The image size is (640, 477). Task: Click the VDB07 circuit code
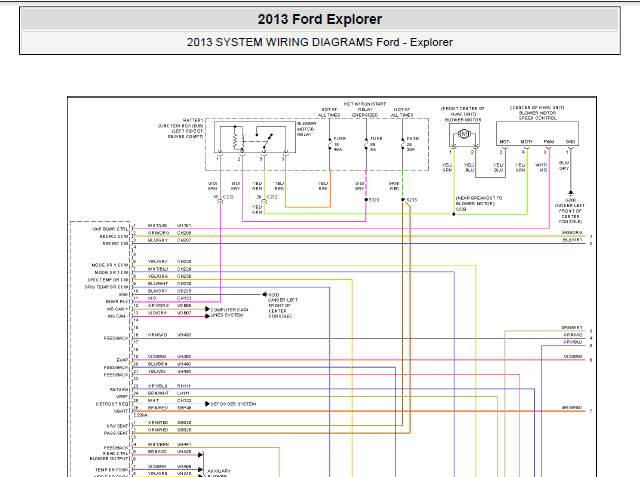pyautogui.click(x=184, y=313)
